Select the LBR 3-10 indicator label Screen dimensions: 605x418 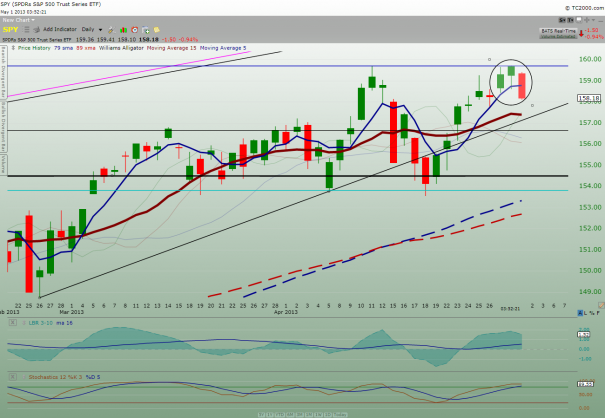(41, 323)
